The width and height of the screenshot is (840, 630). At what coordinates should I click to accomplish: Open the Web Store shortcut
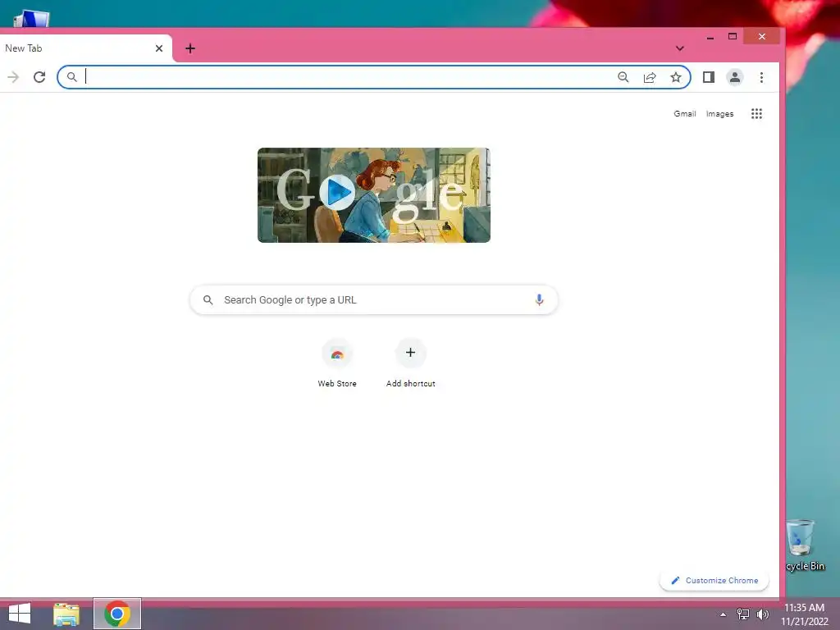tap(337, 362)
